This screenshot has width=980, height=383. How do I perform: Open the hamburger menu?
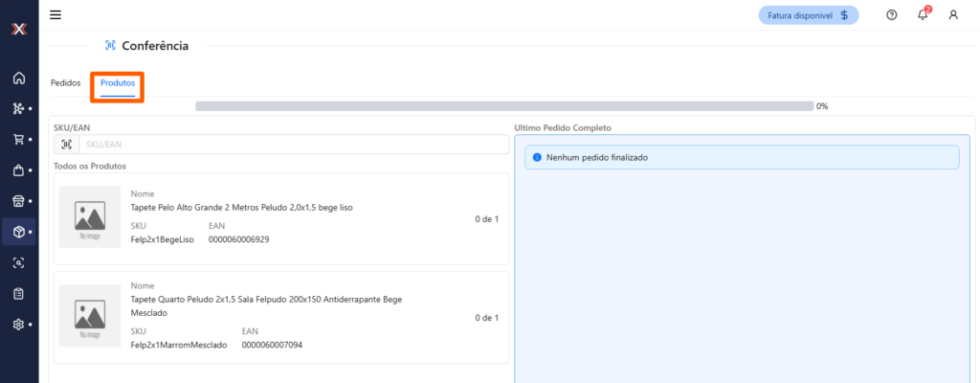[x=56, y=14]
